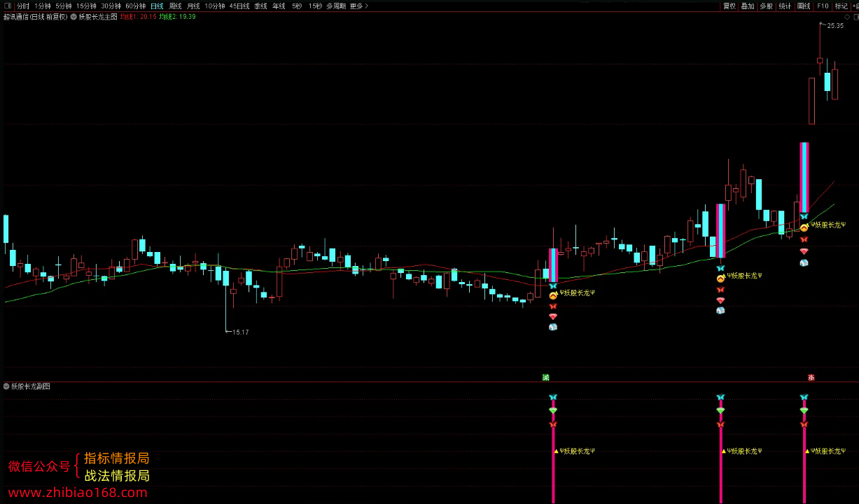Select the 45日线 timeframe
This screenshot has height=504, width=859.
click(x=239, y=6)
